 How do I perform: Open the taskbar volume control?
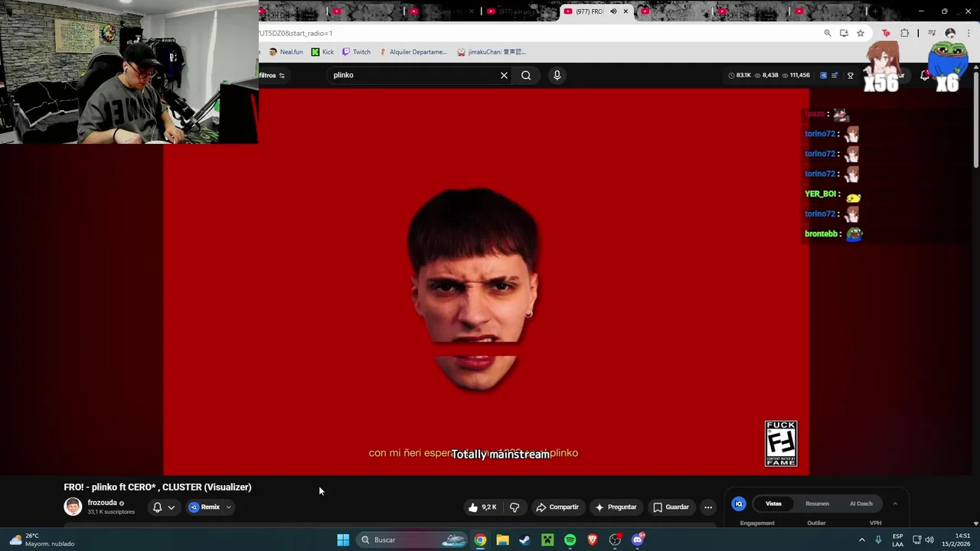click(929, 540)
